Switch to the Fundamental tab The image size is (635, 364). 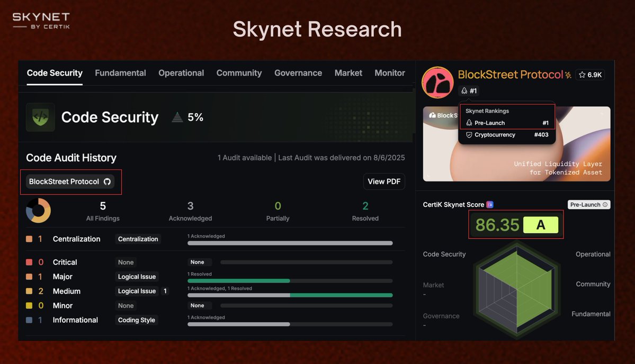120,73
